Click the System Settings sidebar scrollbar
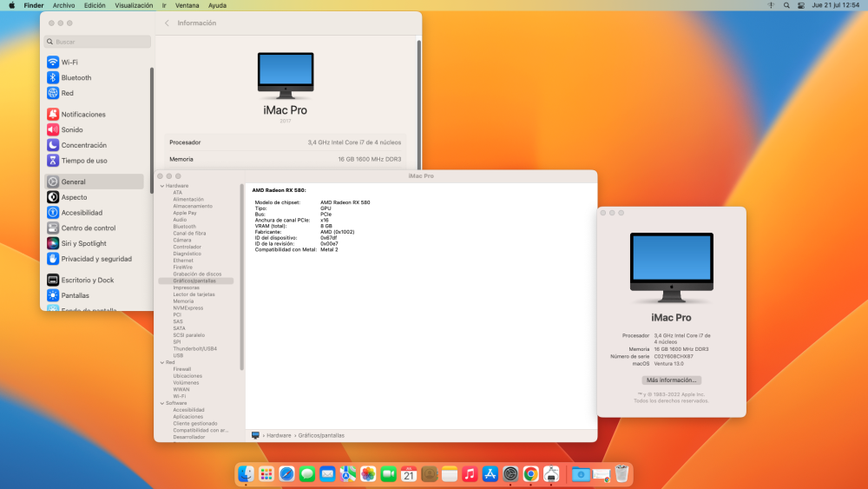This screenshot has height=489, width=868. (152, 130)
